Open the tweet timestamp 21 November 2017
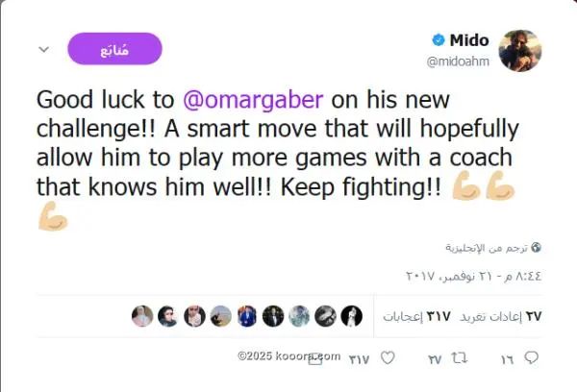Image resolution: width=577 pixels, height=392 pixels. point(473,276)
